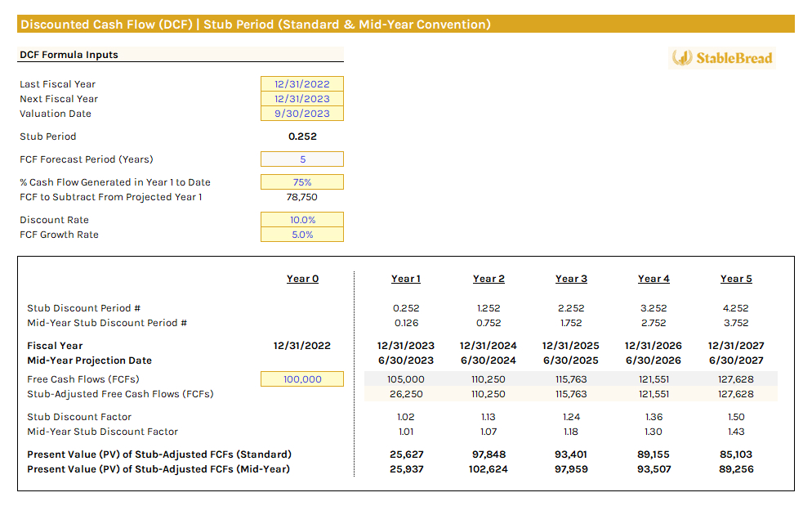812x506 pixels.
Task: Click the Year 0 Free Cash Flows input of 100,000
Action: (302, 378)
